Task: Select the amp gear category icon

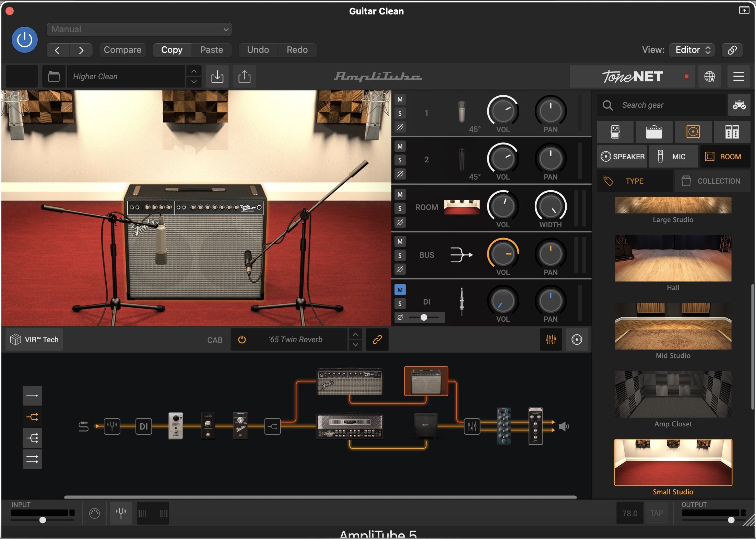Action: pos(654,132)
